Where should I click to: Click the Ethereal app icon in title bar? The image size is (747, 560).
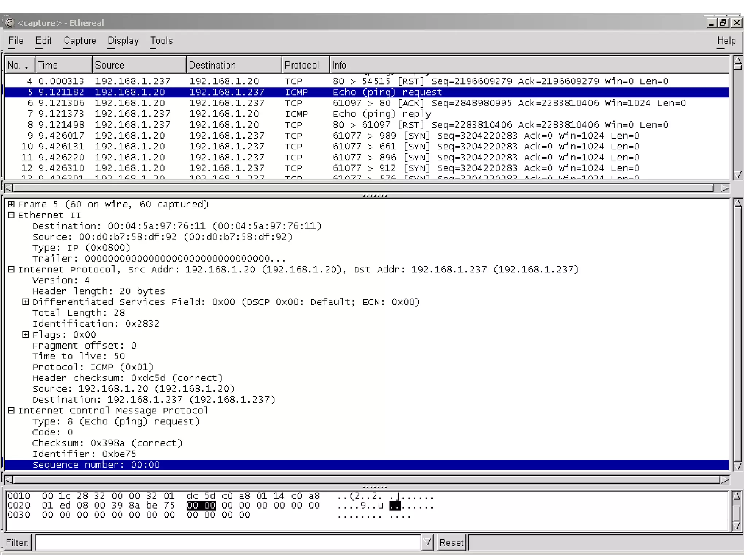point(9,23)
